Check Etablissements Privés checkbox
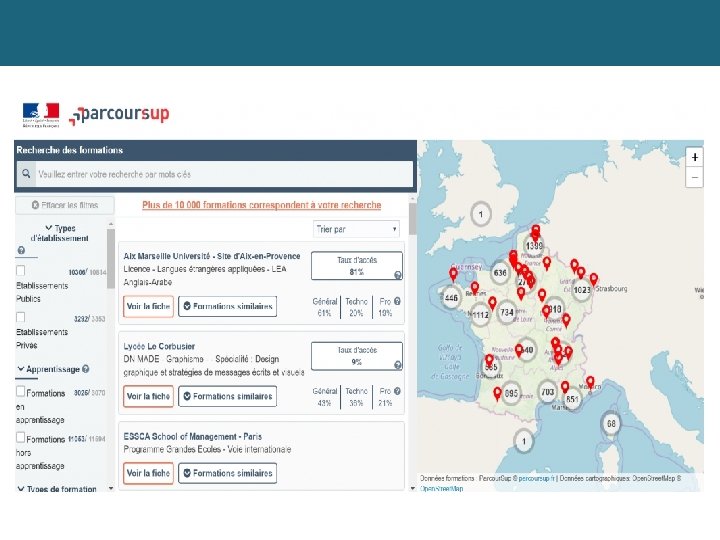Screen dimensions: 720x540 tap(21, 317)
